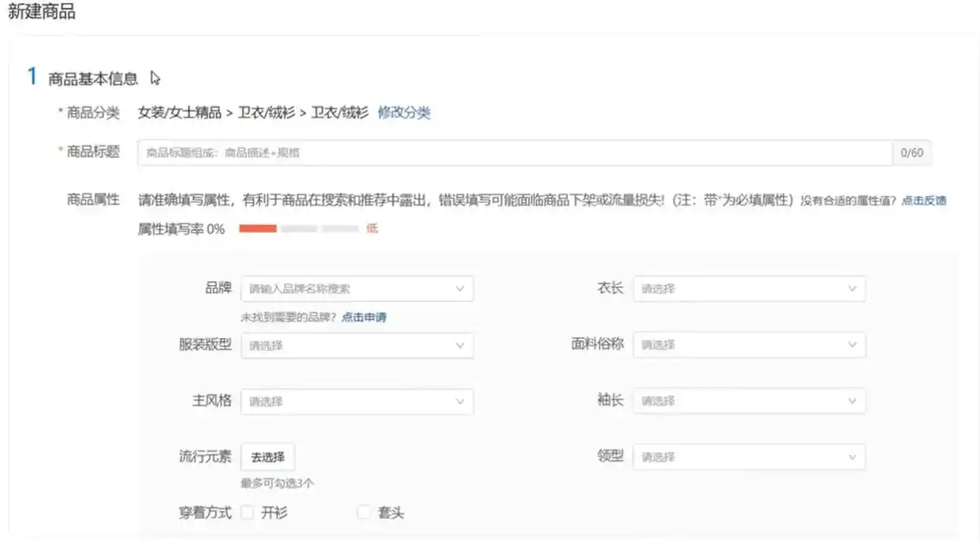
Task: Open the 服装版型 select box
Action: 347,345
